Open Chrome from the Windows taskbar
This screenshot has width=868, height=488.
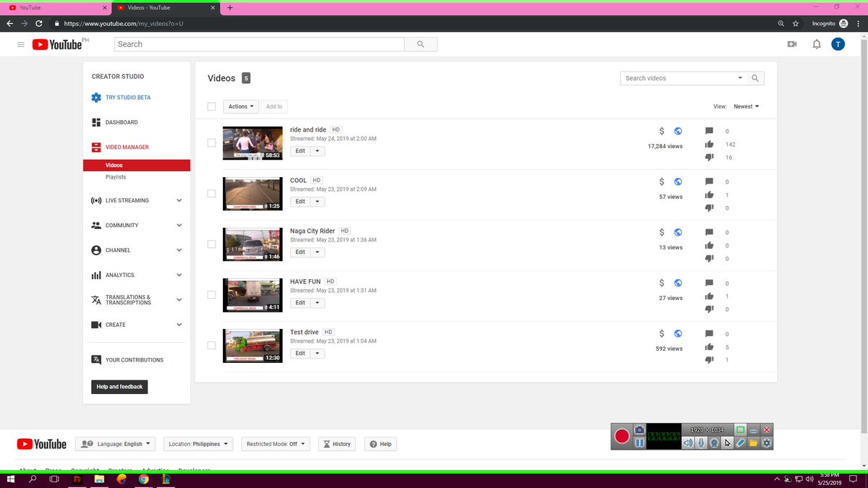[x=144, y=479]
